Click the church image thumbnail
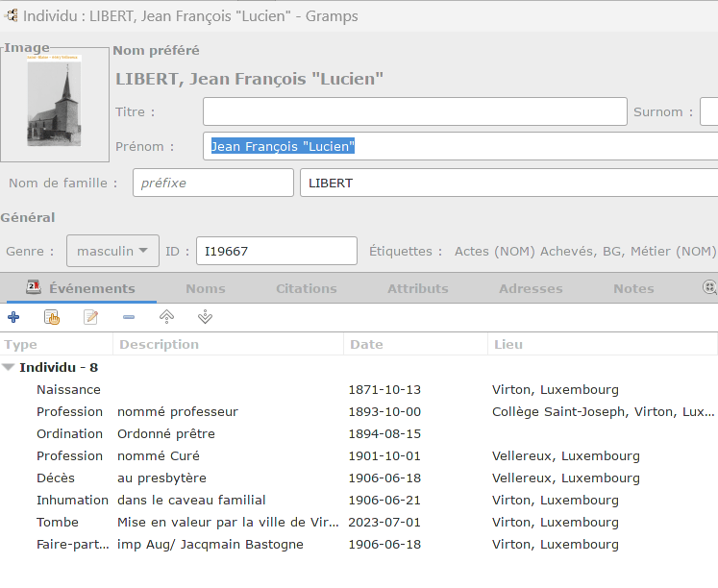 (x=55, y=105)
